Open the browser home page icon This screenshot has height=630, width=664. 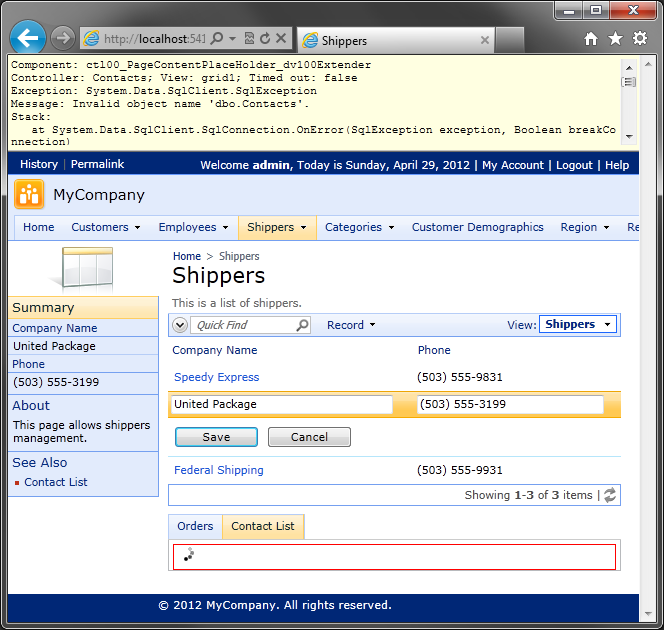(591, 39)
